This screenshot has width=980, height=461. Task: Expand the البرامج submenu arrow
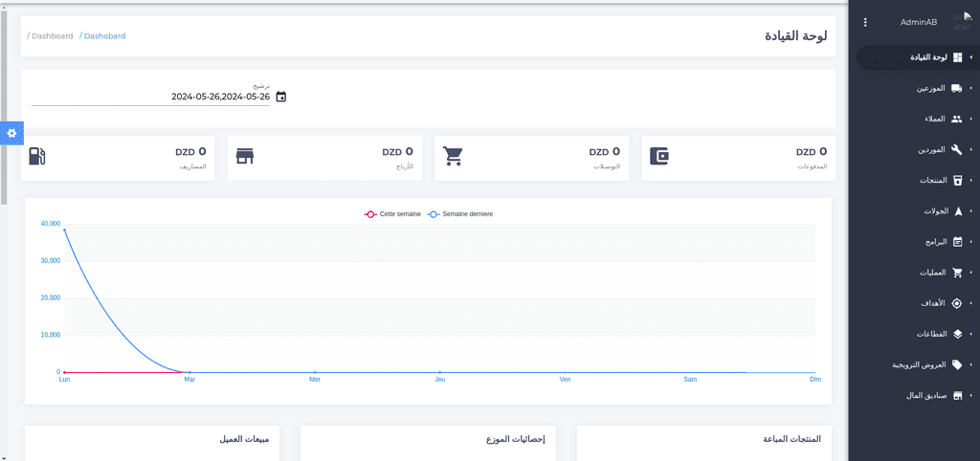click(970, 242)
